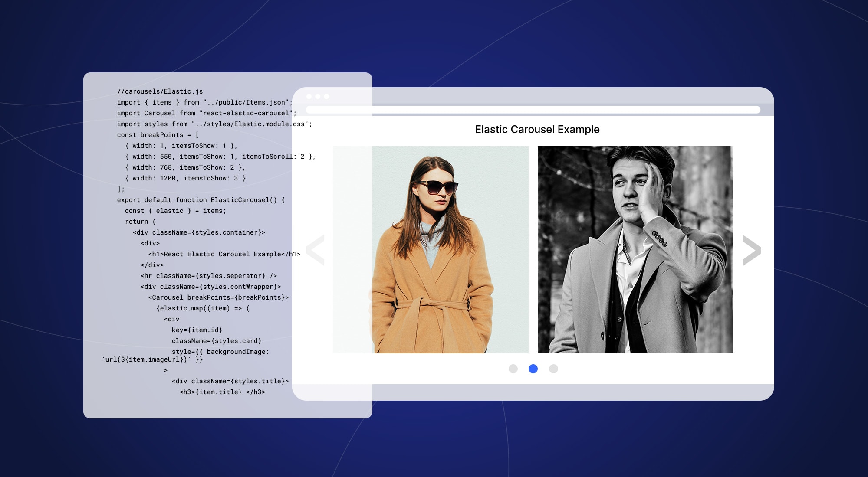Viewport: 868px width, 477px height.
Task: Click the Elastic Carousel Example heading
Action: [537, 129]
